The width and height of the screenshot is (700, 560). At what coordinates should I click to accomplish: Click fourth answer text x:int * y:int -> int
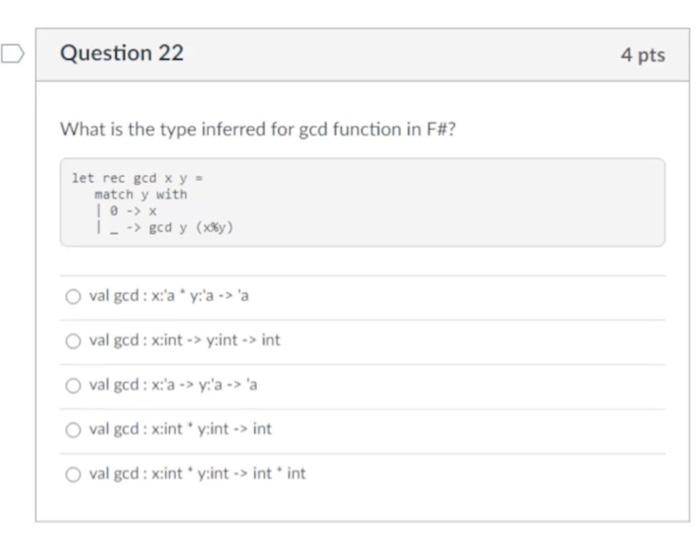[180, 429]
